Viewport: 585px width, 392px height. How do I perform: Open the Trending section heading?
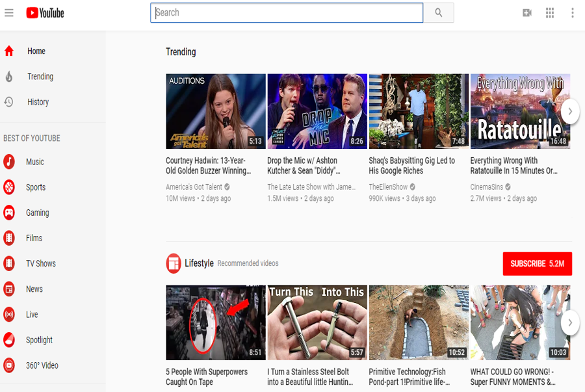point(181,52)
